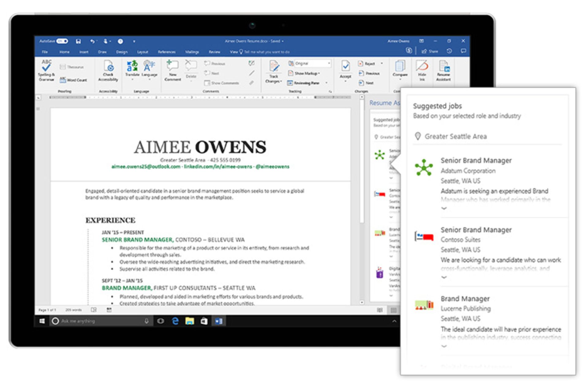The image size is (588, 392).
Task: Open Word Count
Action: [x=73, y=80]
